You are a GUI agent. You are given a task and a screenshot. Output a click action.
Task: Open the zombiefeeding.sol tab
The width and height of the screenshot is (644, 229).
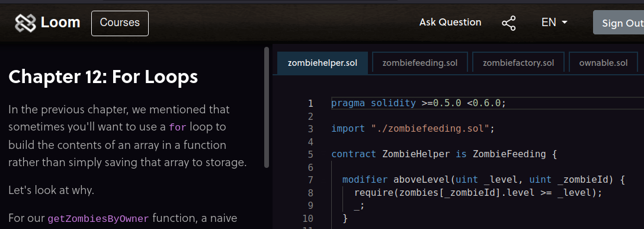pyautogui.click(x=419, y=63)
